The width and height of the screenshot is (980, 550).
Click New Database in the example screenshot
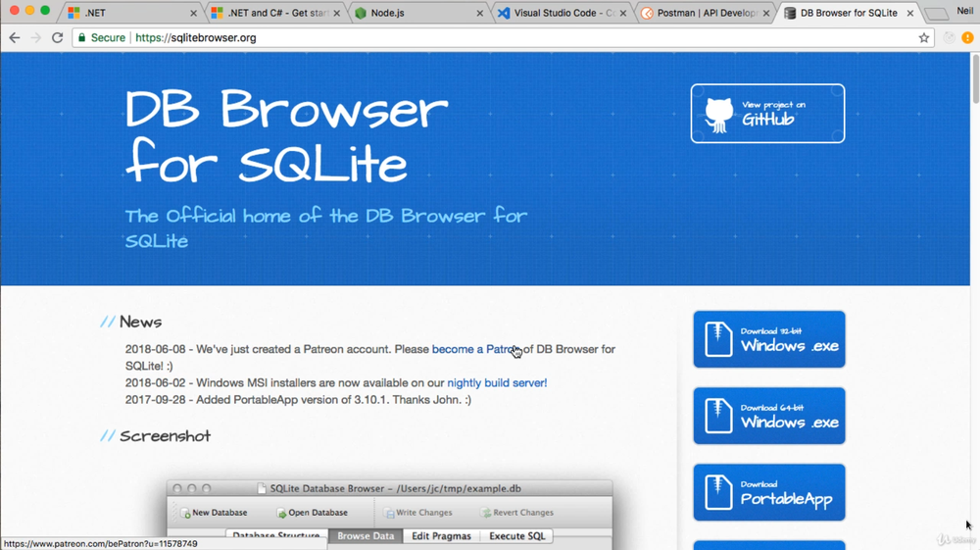(214, 513)
